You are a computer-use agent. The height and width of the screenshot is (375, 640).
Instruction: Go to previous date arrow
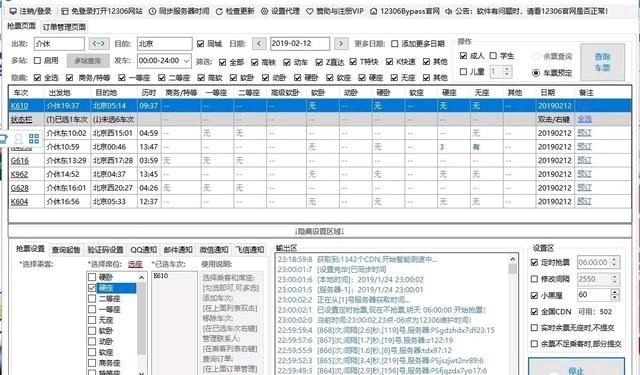pyautogui.click(x=259, y=43)
